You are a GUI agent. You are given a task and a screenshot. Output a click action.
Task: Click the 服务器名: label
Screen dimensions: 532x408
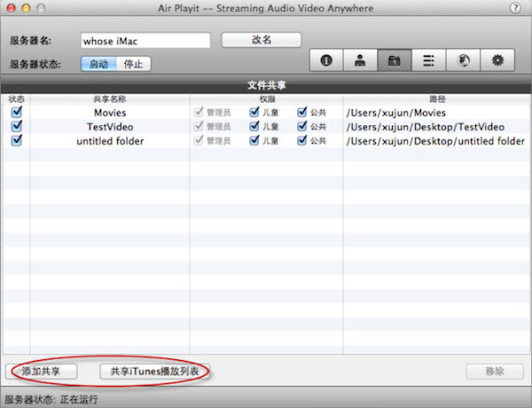coord(30,41)
